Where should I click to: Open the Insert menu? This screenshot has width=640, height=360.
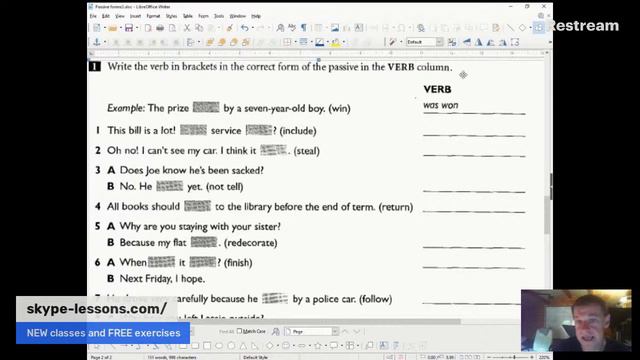tap(135, 16)
